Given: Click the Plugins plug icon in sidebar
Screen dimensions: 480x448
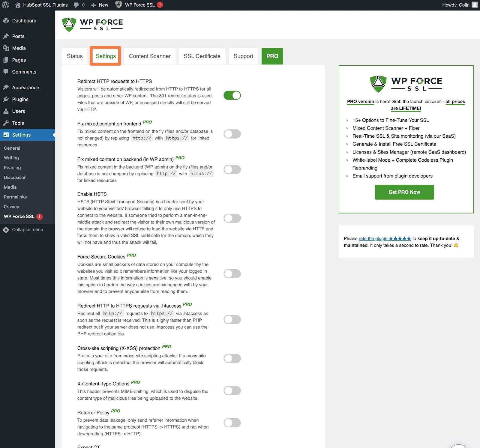Looking at the screenshot, I should pyautogui.click(x=6, y=99).
